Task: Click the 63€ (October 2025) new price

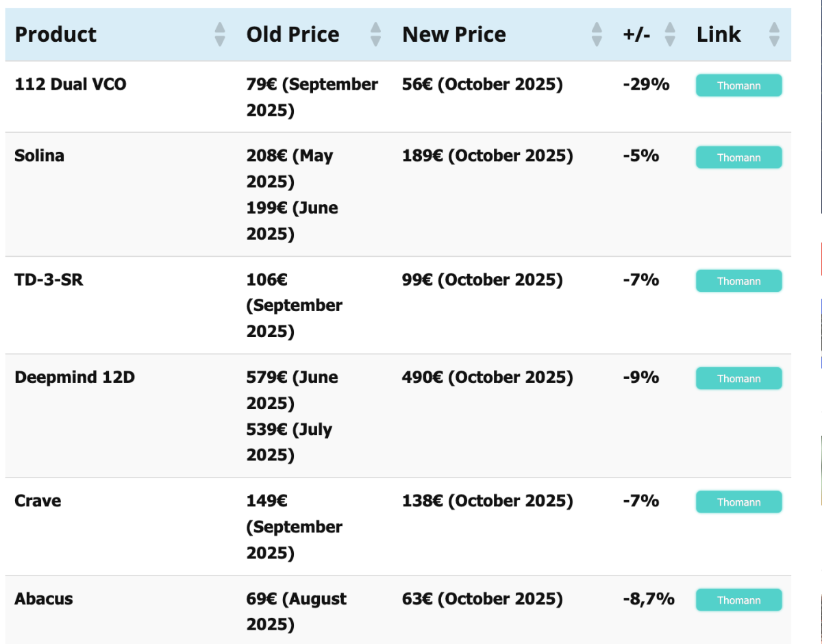Action: (x=482, y=599)
